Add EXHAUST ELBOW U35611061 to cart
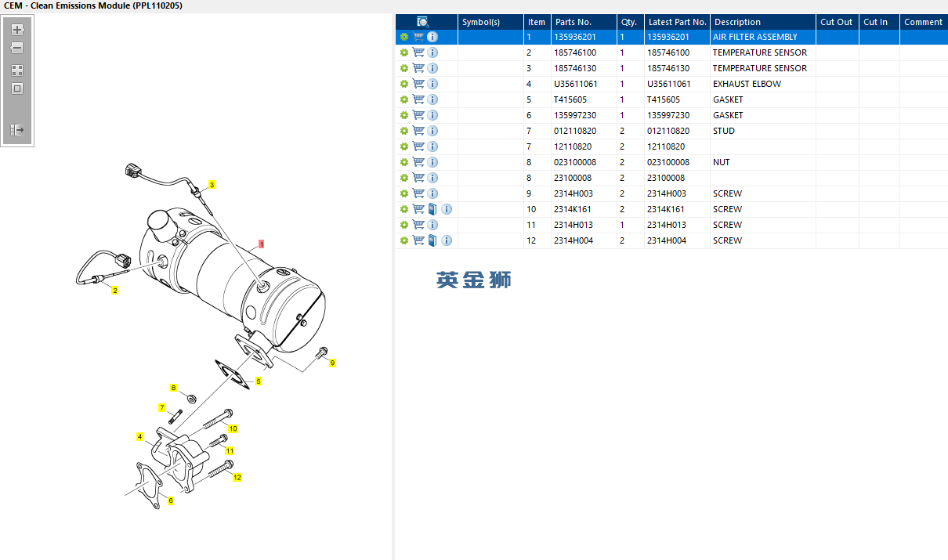 (418, 84)
